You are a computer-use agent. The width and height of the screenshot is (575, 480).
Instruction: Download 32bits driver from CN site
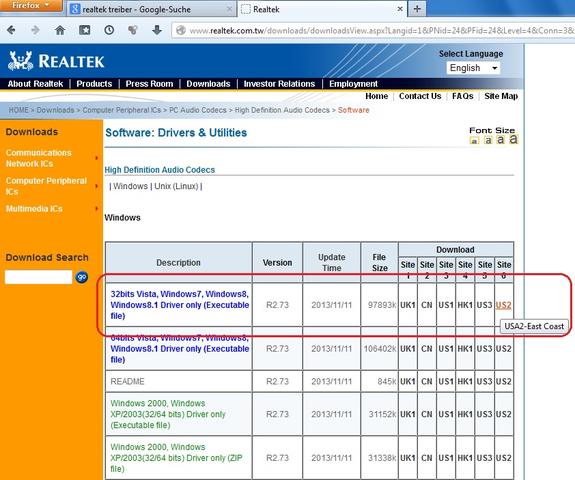point(427,305)
